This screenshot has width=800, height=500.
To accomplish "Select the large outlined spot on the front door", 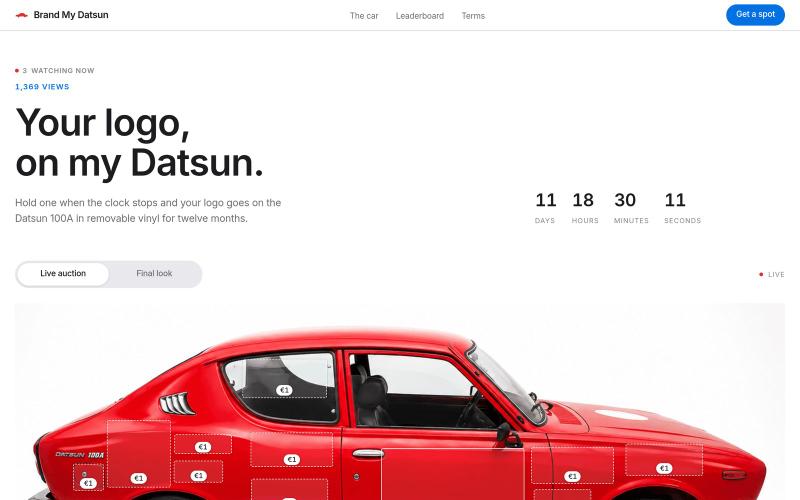I will [453, 474].
